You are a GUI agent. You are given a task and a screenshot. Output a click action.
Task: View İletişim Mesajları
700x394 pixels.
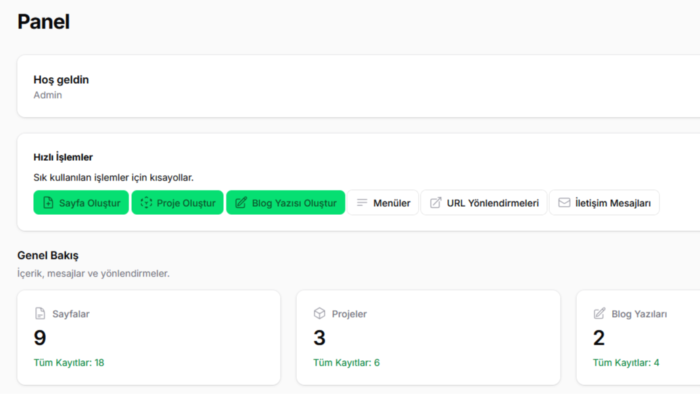[604, 203]
